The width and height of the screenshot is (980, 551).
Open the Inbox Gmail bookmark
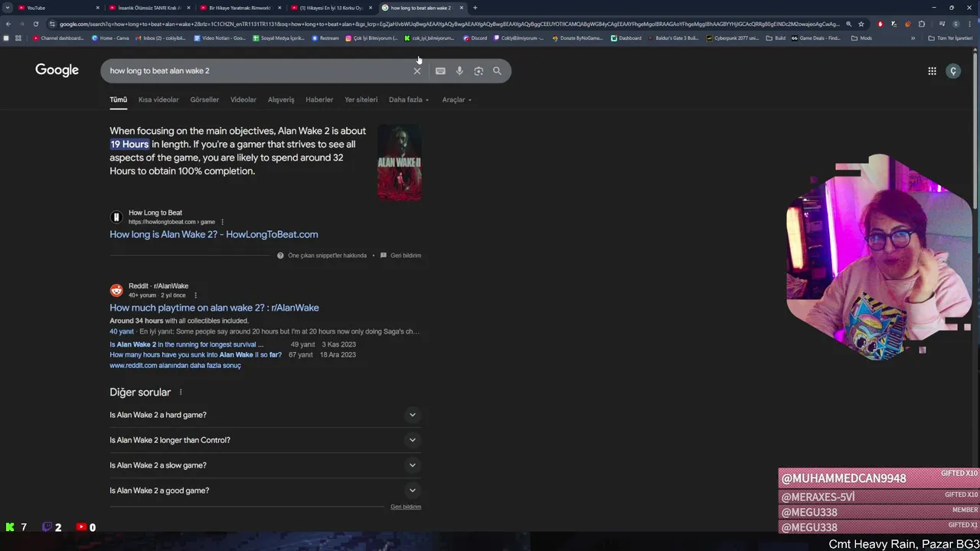pos(161,37)
